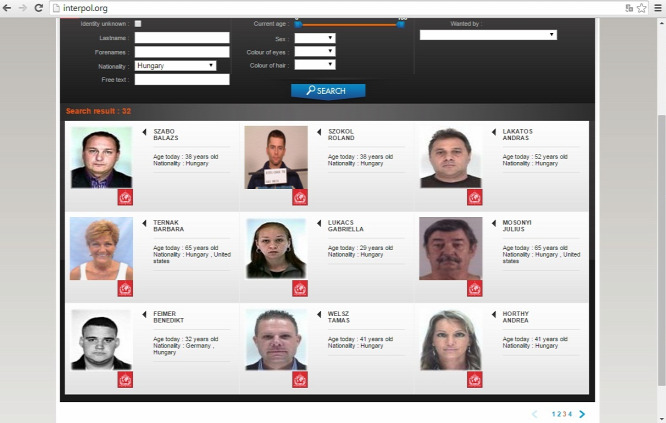666x423 pixels.
Task: Click the maximum Current age slider handle
Action: point(401,25)
